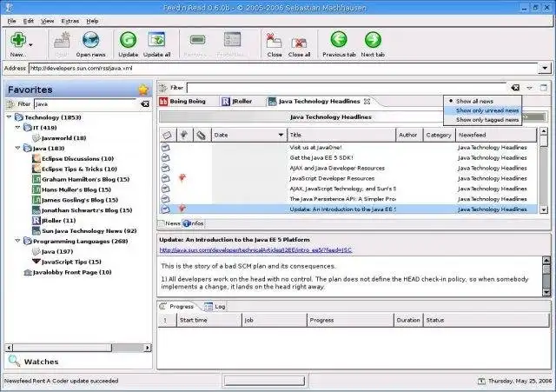Go to Previous tab via green arrow
Screen dimensions: 556x392
coord(339,40)
